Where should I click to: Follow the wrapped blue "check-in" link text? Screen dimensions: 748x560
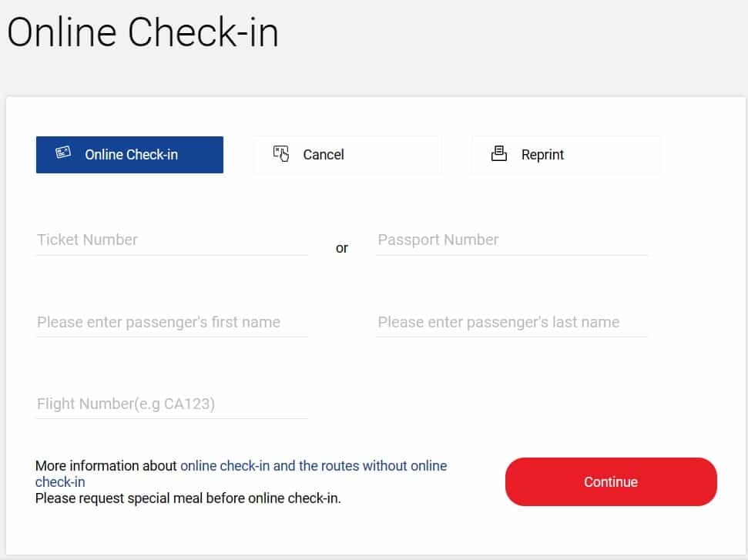[x=60, y=481]
